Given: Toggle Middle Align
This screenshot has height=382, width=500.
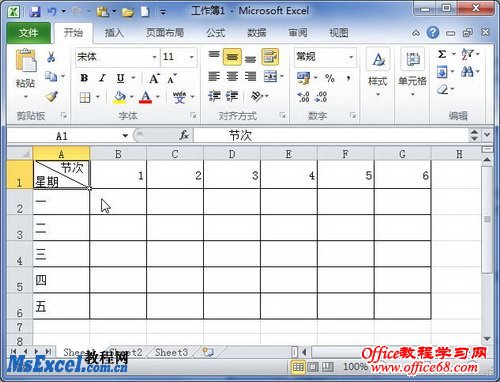Looking at the screenshot, I should coord(232,57).
